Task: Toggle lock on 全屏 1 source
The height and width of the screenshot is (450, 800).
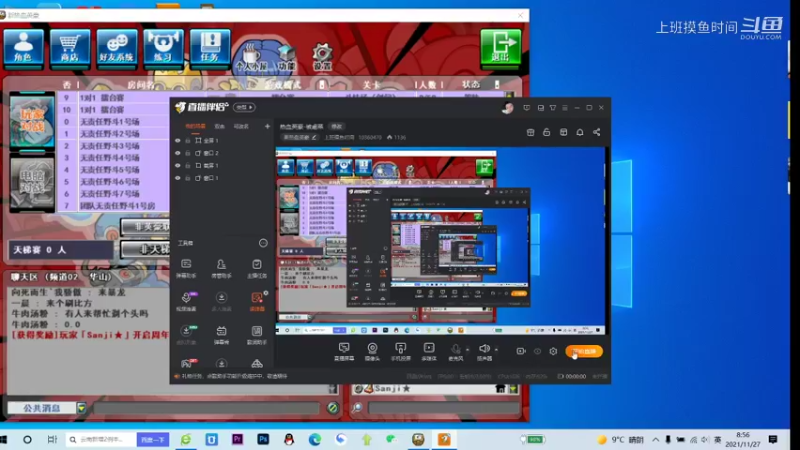Action: tap(188, 140)
